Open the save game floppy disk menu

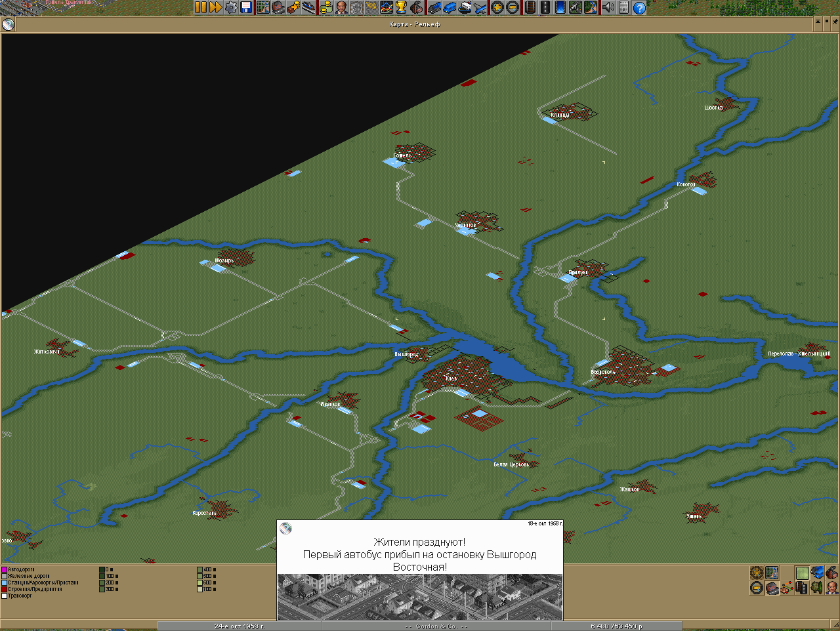[246, 7]
